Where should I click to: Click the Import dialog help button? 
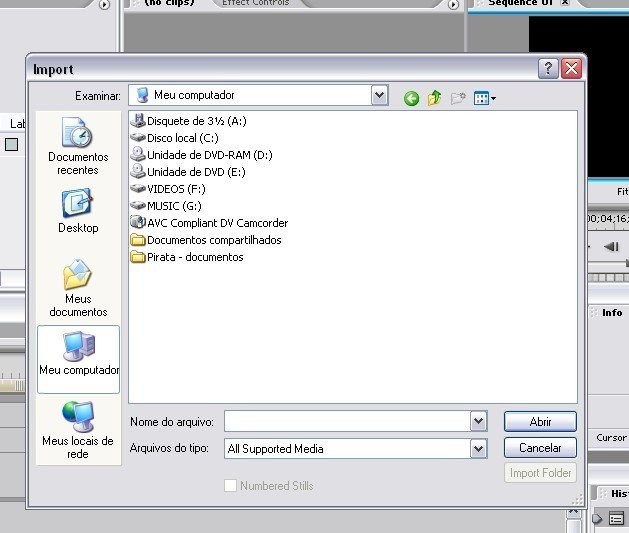tap(548, 69)
